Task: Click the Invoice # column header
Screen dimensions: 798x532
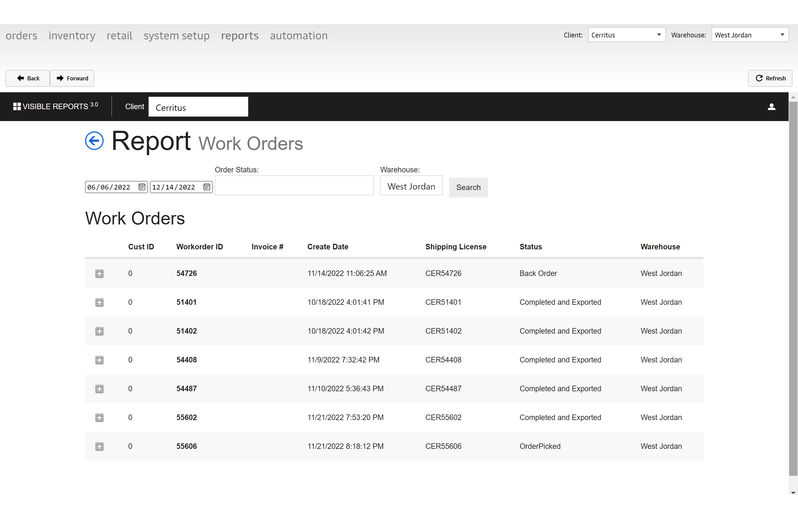Action: tap(267, 247)
